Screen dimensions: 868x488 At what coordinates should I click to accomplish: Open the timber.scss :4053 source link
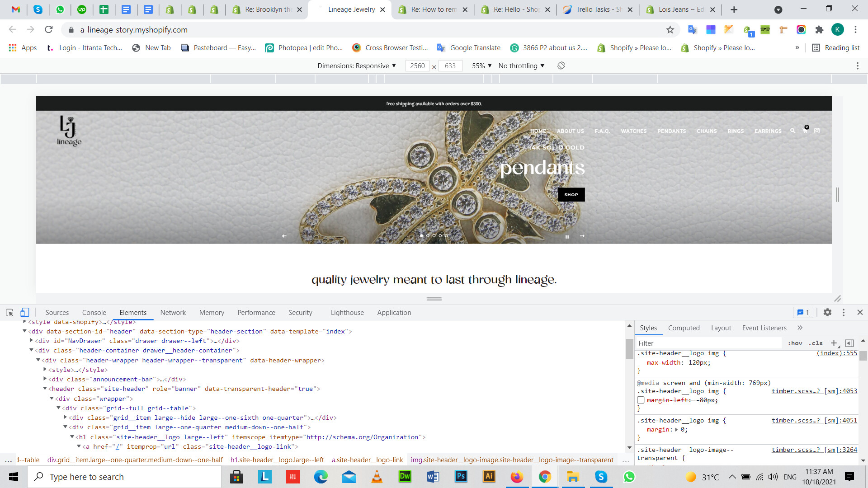click(x=814, y=391)
